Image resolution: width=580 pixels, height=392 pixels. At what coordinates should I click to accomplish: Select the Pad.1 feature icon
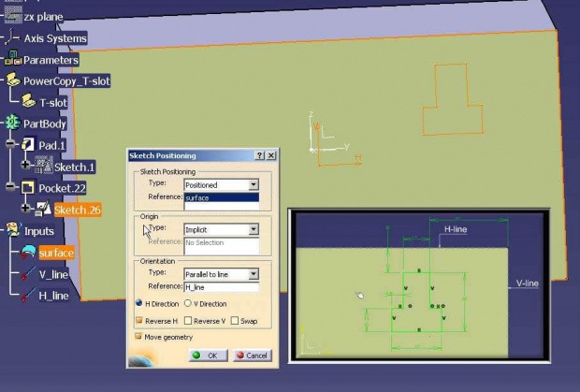click(28, 145)
